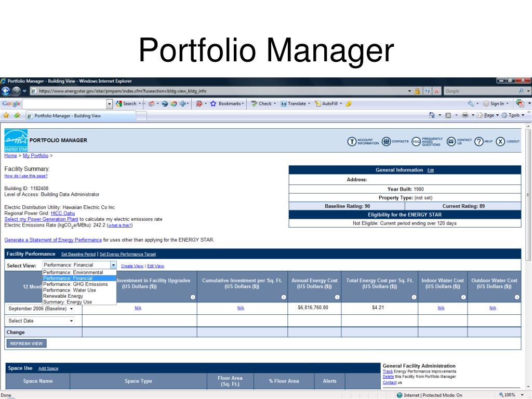This screenshot has height=399, width=532.
Task: Click the browser Forward arrow button
Action: pos(16,91)
